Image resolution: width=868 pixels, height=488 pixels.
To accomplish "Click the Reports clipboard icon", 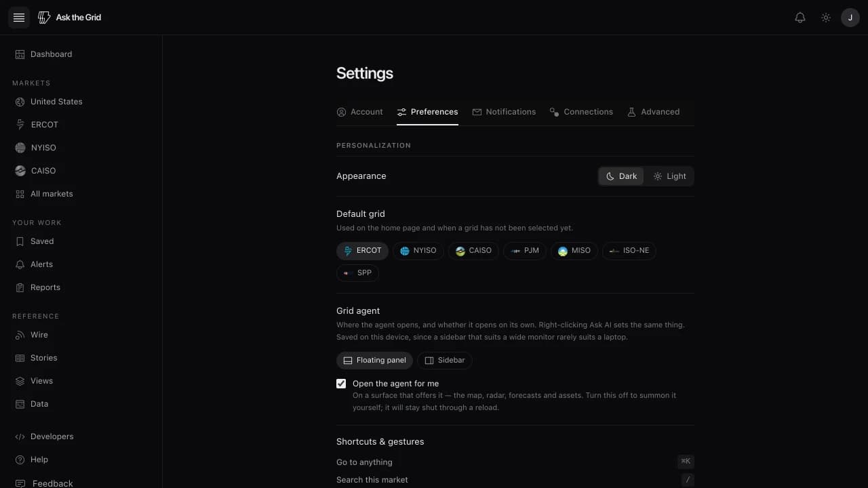I will [x=20, y=287].
